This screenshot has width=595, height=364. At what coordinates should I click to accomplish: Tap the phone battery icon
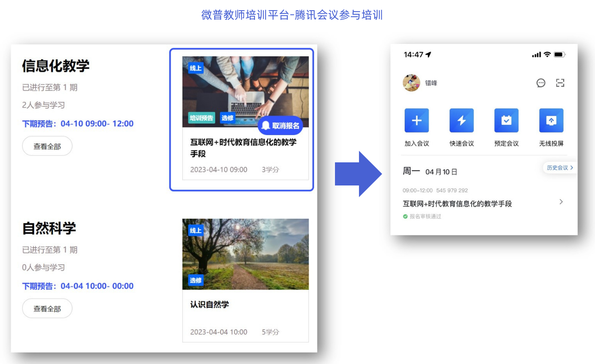click(x=560, y=55)
